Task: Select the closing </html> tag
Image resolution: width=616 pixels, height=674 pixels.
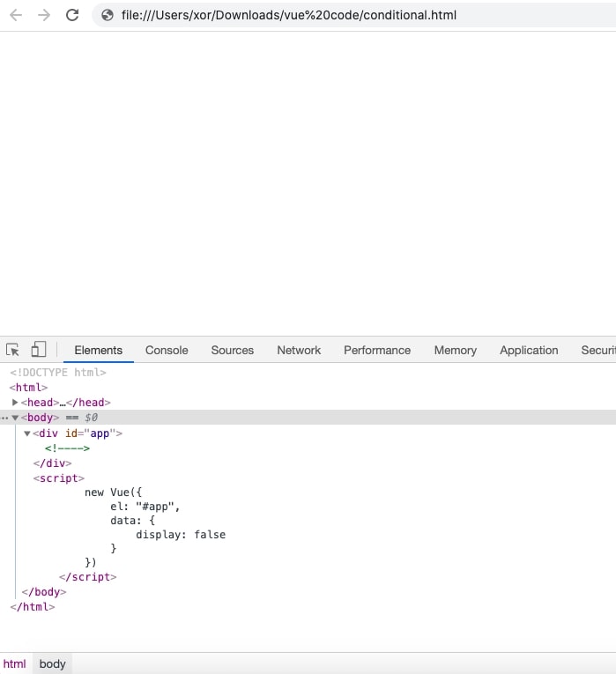Action: click(33, 607)
